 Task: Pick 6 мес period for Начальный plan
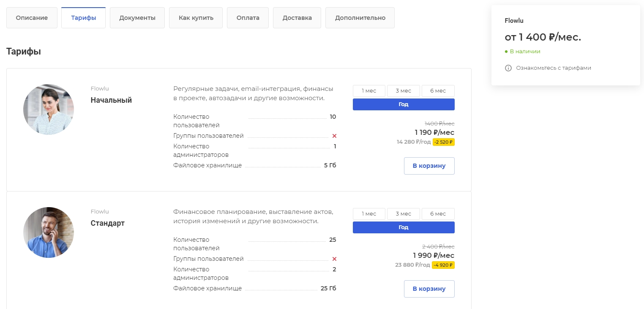click(438, 91)
